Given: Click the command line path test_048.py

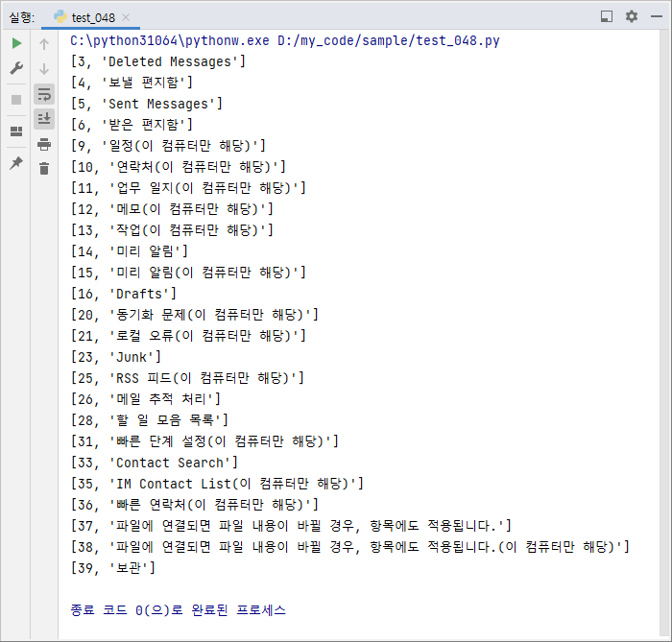Looking at the screenshot, I should [285, 40].
